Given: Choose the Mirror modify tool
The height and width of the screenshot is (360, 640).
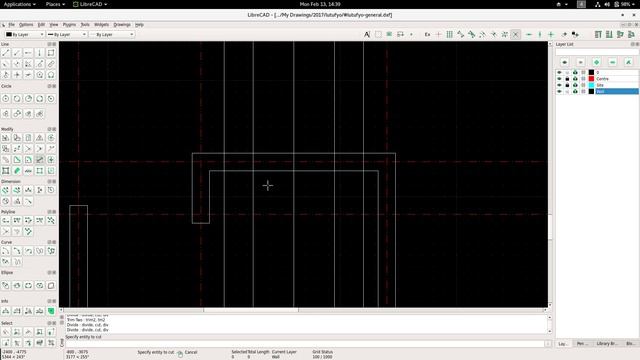Looking at the screenshot, I should [x=40, y=138].
